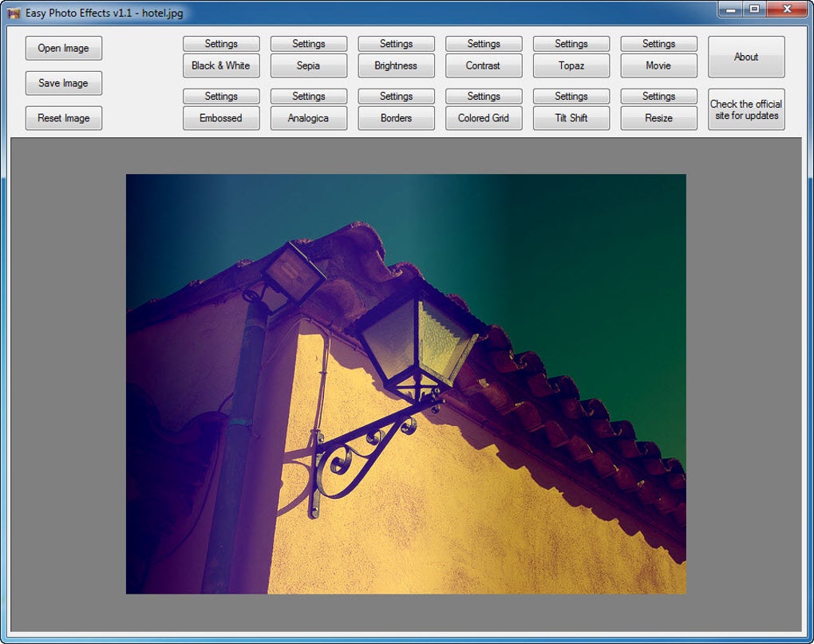This screenshot has height=644, width=814.
Task: Click the Resize button
Action: coord(658,118)
